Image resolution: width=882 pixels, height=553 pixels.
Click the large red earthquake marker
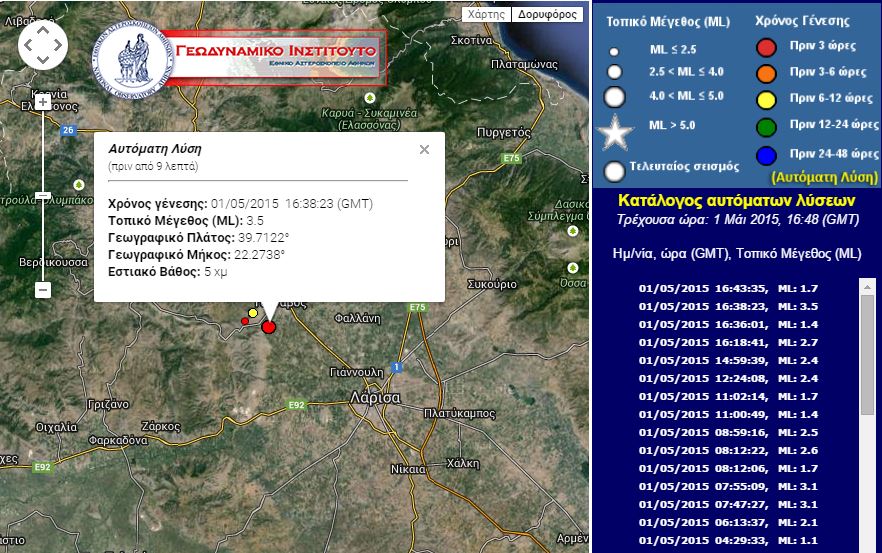[x=268, y=326]
